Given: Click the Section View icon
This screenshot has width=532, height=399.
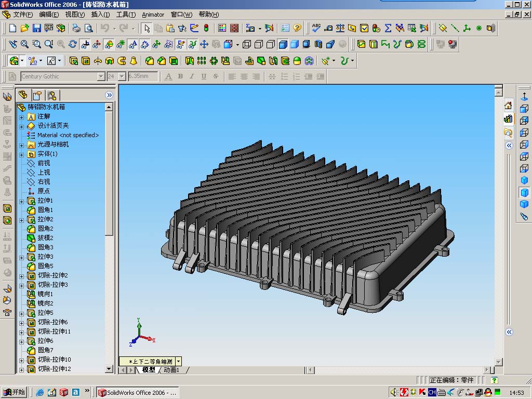Looking at the screenshot, I should 318,44.
